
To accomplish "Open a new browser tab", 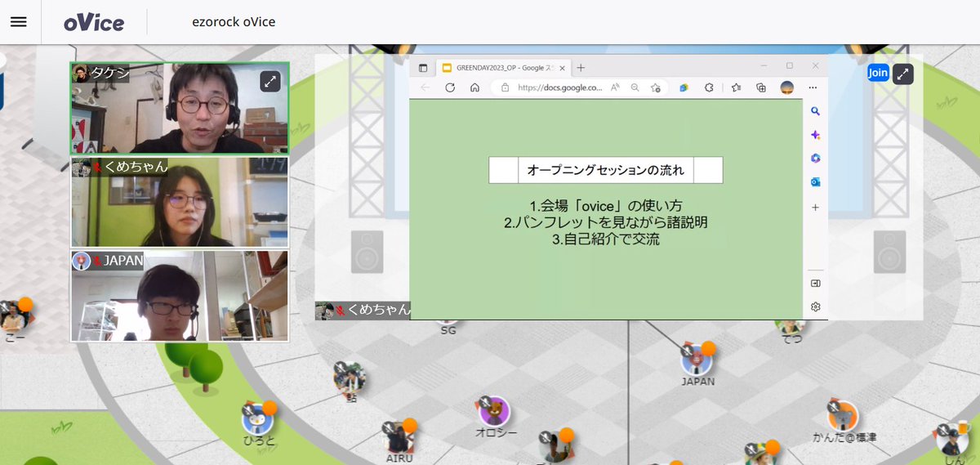I will point(581,67).
